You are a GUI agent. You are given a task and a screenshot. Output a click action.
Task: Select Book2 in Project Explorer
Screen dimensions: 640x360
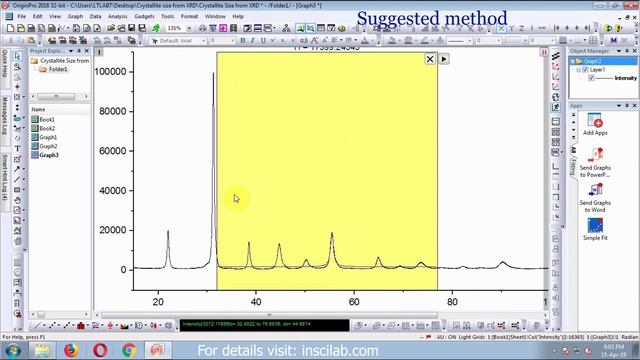43,129
